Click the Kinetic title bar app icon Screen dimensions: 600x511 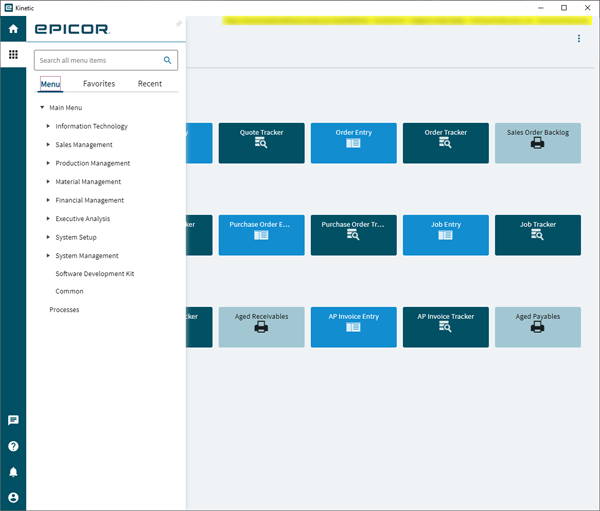8,8
